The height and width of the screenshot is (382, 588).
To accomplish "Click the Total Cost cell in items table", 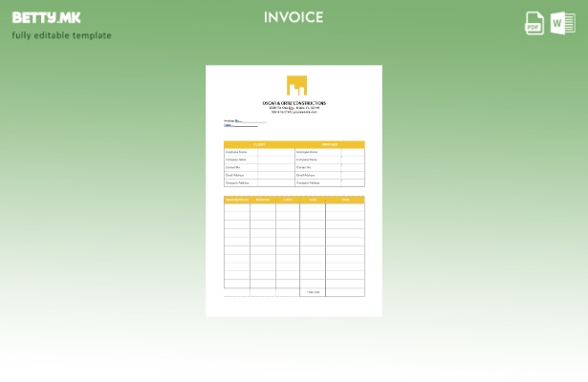I will coord(313,292).
